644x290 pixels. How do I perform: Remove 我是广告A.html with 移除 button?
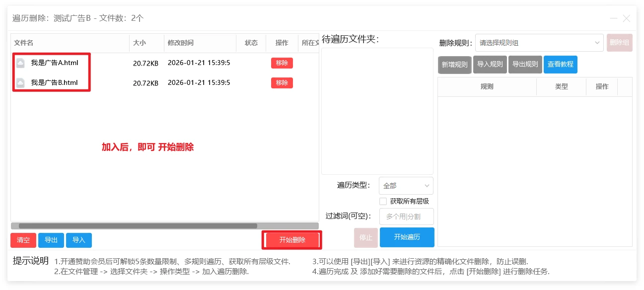coord(282,63)
